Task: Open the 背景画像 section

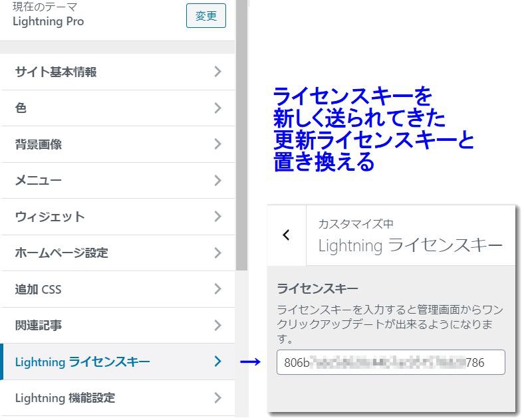Action: click(118, 145)
